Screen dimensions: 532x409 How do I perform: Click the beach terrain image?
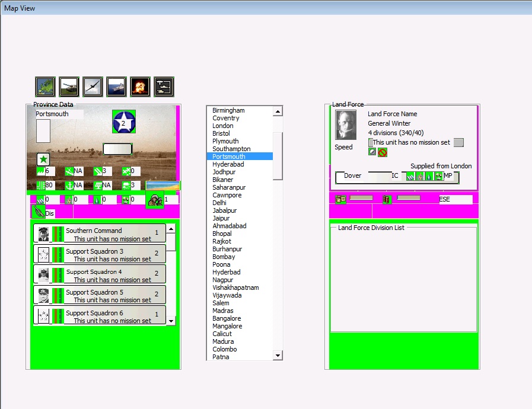163,186
